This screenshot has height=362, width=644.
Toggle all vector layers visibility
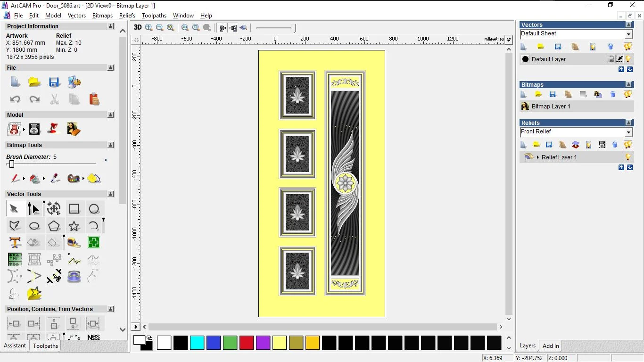pos(628,47)
